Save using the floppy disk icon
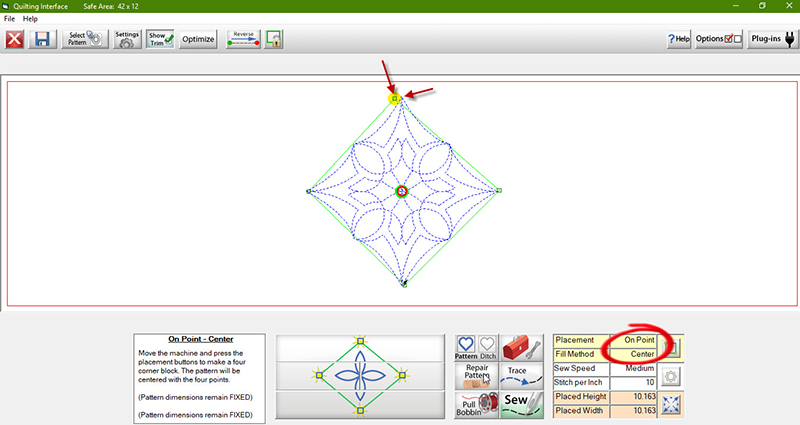800x425 pixels. click(42, 39)
